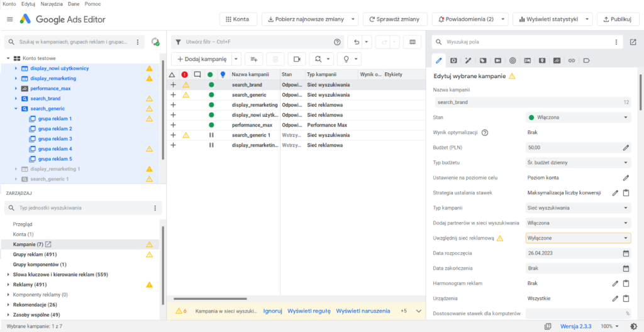Expand the Rekomendacje section

pyautogui.click(x=9, y=305)
